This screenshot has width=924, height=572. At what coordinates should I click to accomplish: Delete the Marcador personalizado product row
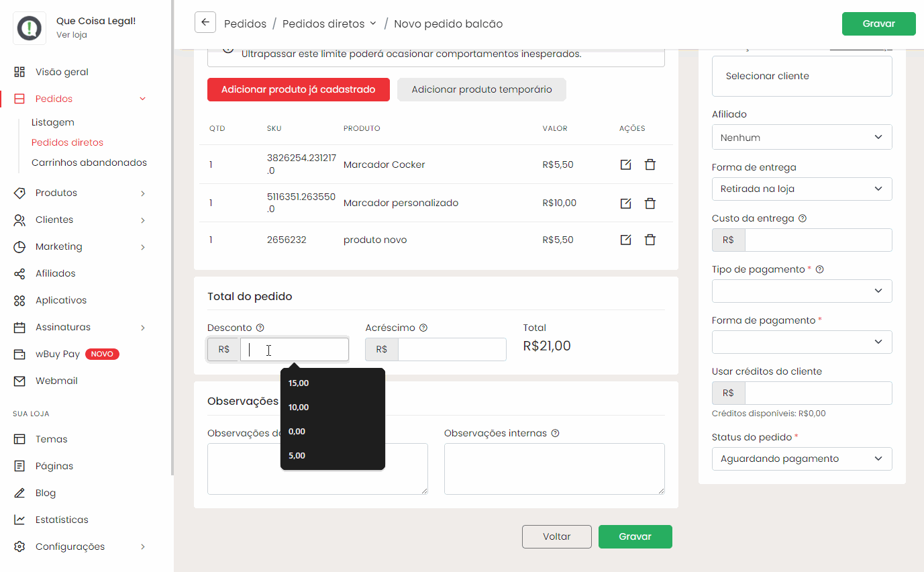[x=650, y=203]
